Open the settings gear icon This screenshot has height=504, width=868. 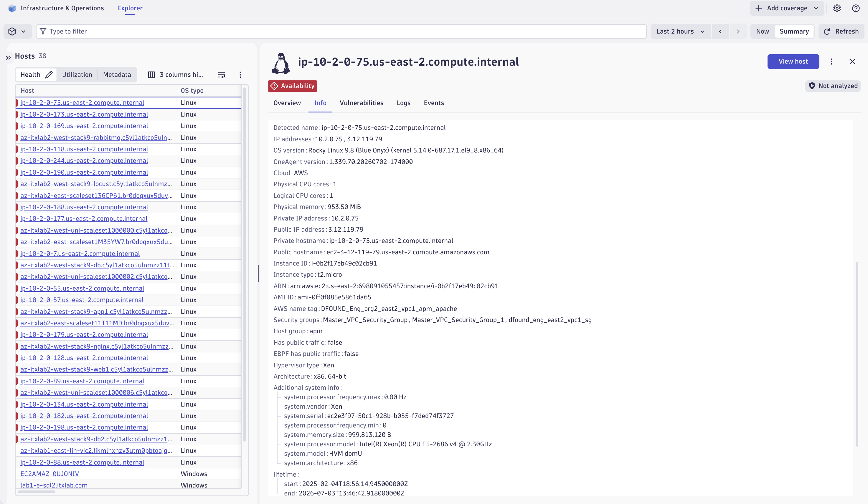pyautogui.click(x=837, y=8)
